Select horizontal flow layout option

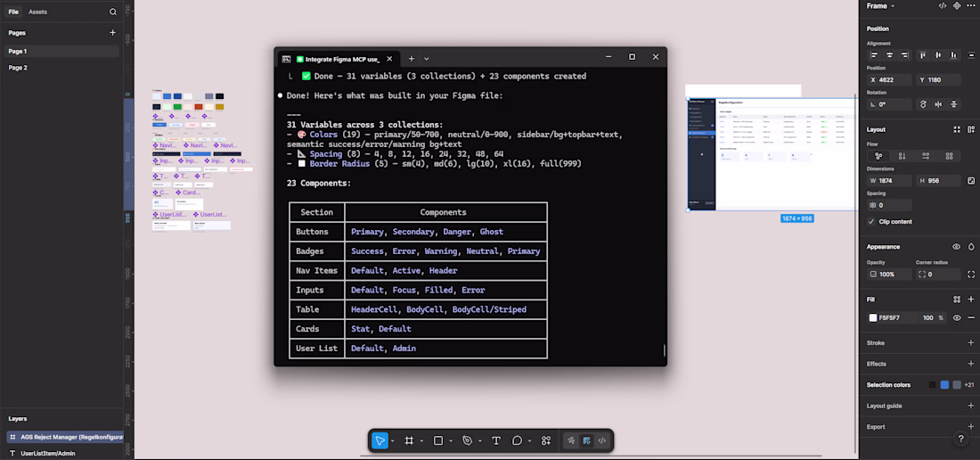click(x=926, y=156)
